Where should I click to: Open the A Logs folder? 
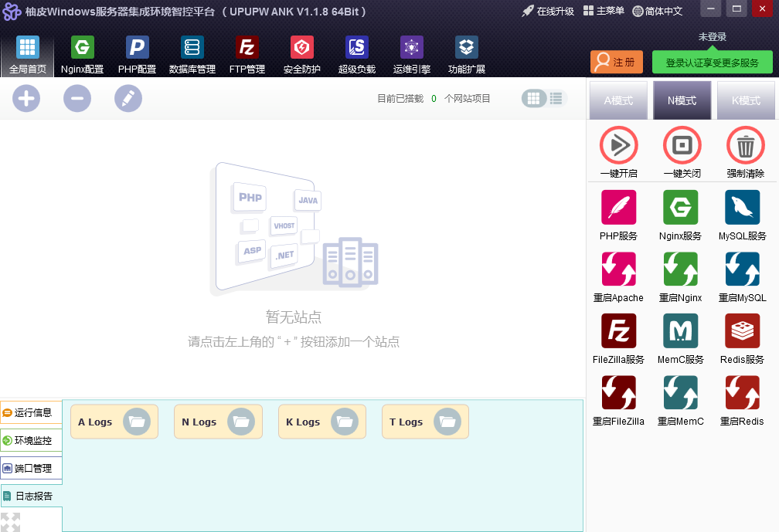114,422
